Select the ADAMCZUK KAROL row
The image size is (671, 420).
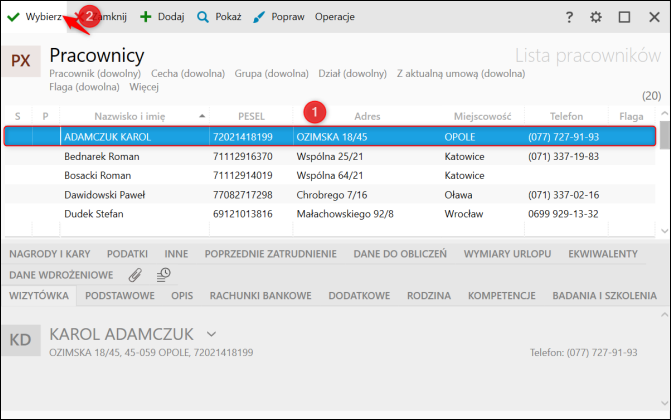pos(330,137)
